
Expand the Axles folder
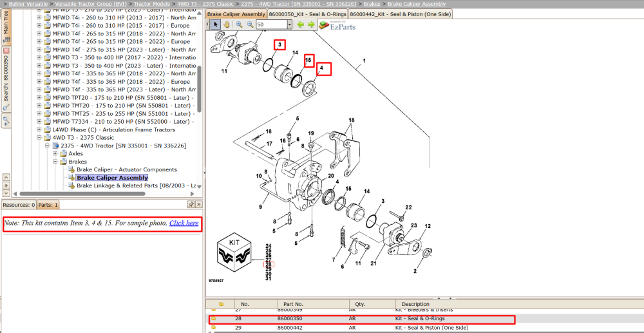(55, 153)
